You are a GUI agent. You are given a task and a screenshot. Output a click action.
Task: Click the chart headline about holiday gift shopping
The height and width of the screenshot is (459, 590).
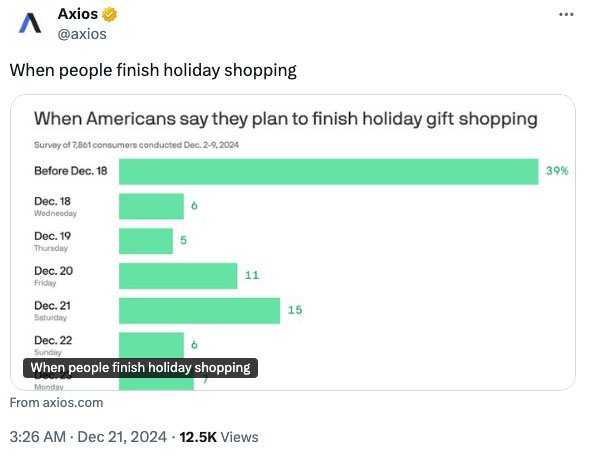286,119
